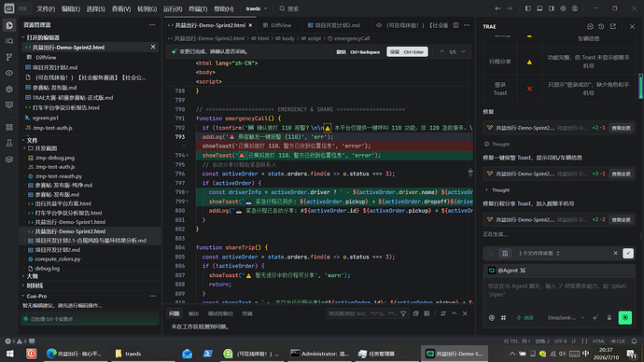Switch to the 输出 output panel tab

[x=193, y=313]
